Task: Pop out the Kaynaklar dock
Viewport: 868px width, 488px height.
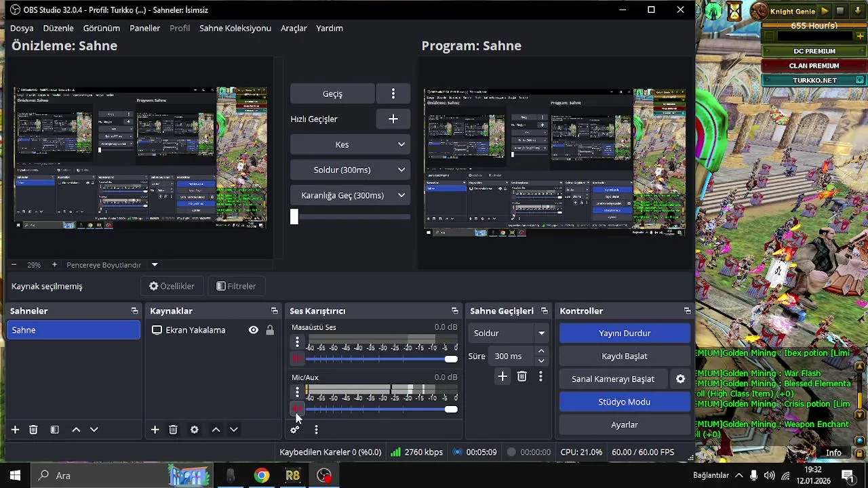Action: point(274,311)
